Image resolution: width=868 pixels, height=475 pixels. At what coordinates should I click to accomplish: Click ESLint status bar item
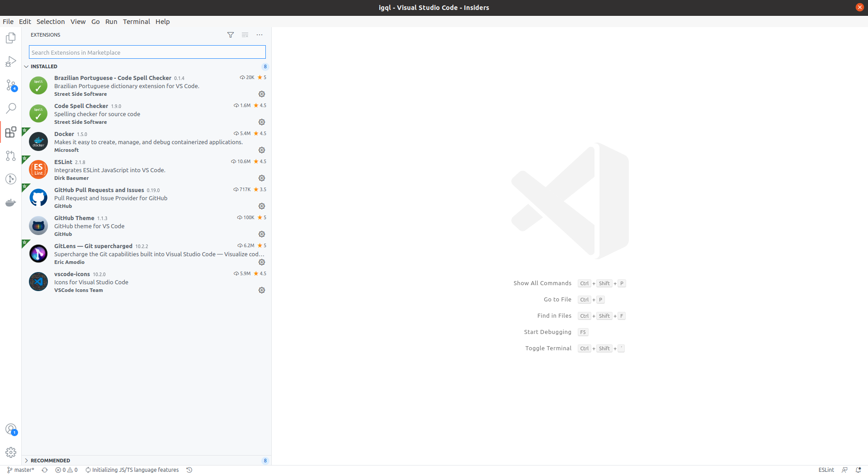(x=826, y=470)
